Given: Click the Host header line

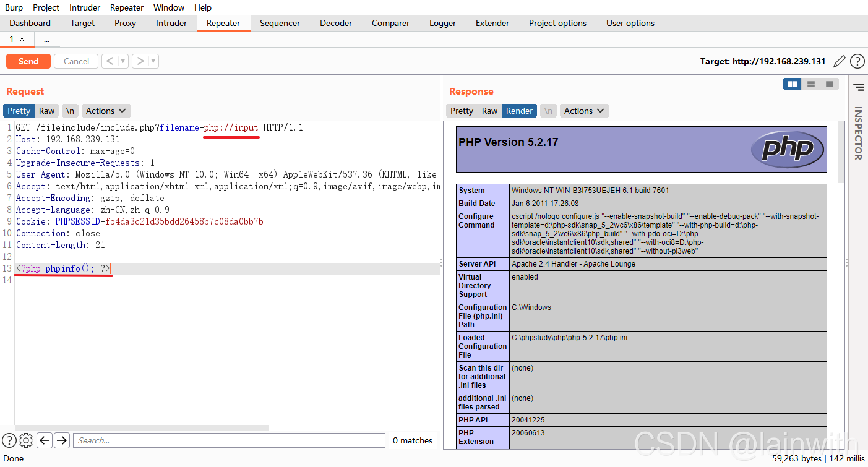Looking at the screenshot, I should [68, 139].
